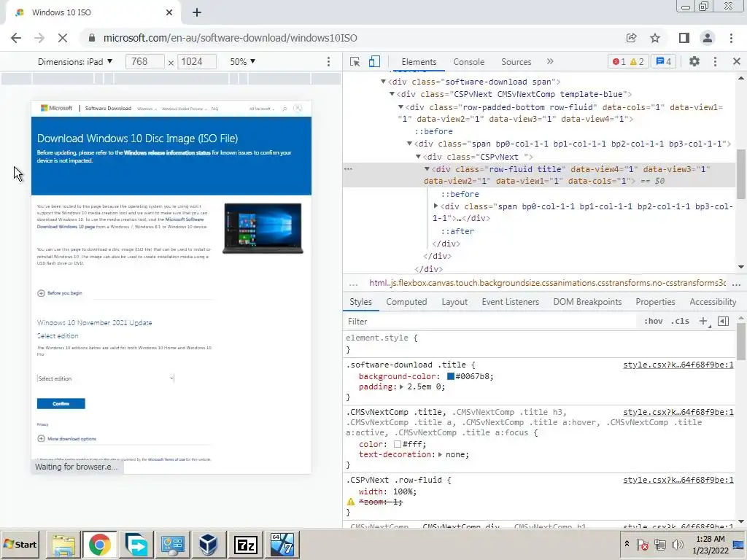Toggle the device toolbar icon
Viewport: 747px width, 560px height.
[374, 61]
